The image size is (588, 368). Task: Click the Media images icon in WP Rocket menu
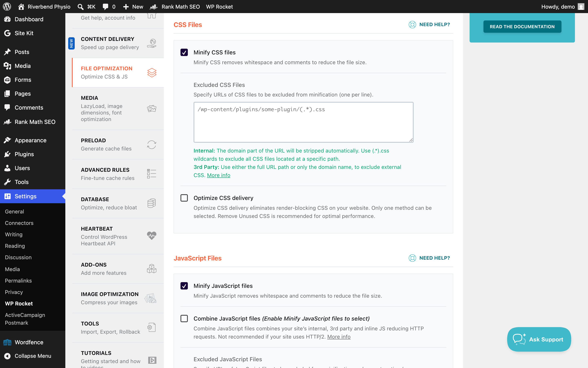152,109
